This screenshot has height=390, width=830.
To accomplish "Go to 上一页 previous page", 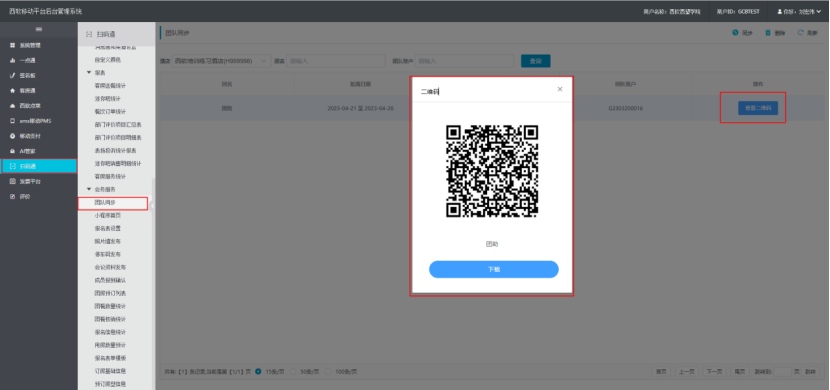I will (686, 371).
